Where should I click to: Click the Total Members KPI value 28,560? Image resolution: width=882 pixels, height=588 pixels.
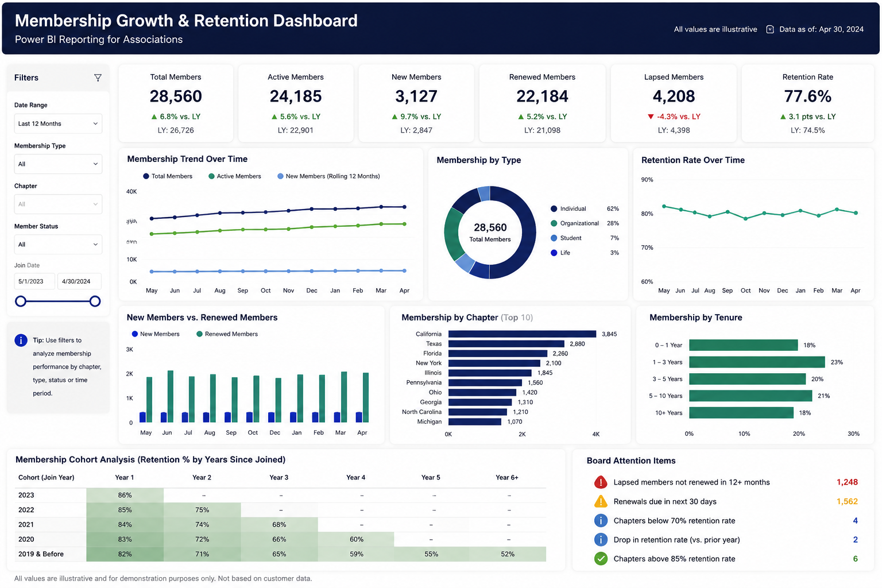(x=176, y=96)
